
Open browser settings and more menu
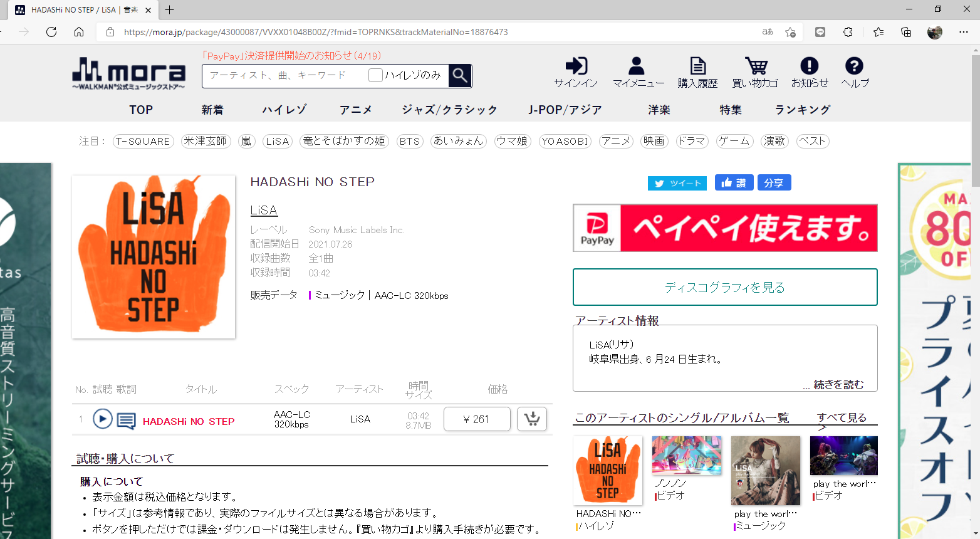tap(964, 32)
